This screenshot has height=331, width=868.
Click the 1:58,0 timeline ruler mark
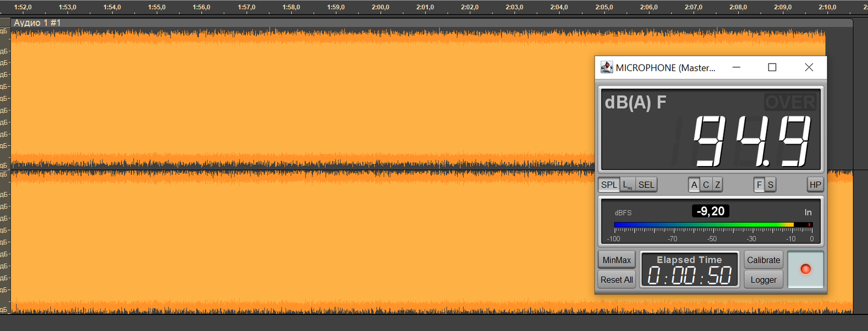[x=291, y=7]
